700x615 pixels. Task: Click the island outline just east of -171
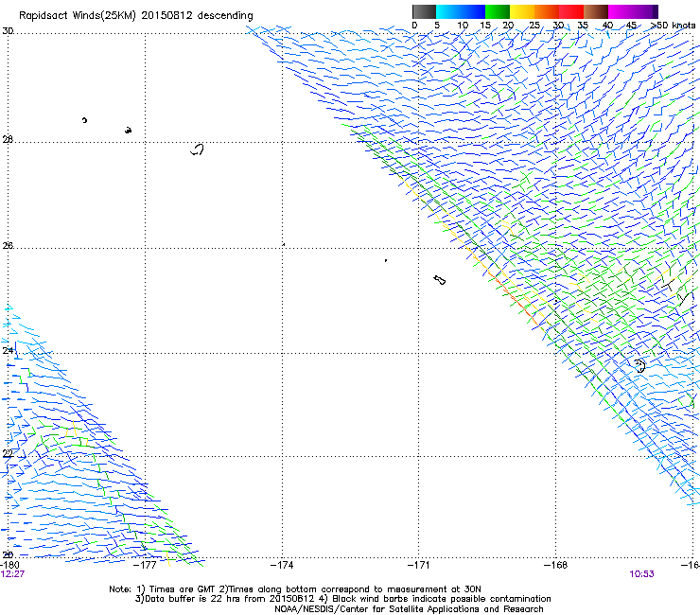[x=439, y=280]
